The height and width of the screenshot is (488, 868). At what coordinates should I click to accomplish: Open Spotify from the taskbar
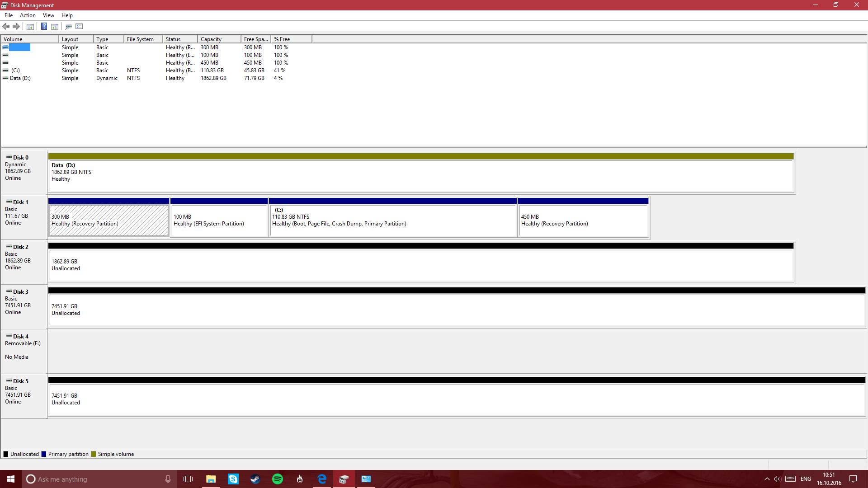(x=278, y=479)
